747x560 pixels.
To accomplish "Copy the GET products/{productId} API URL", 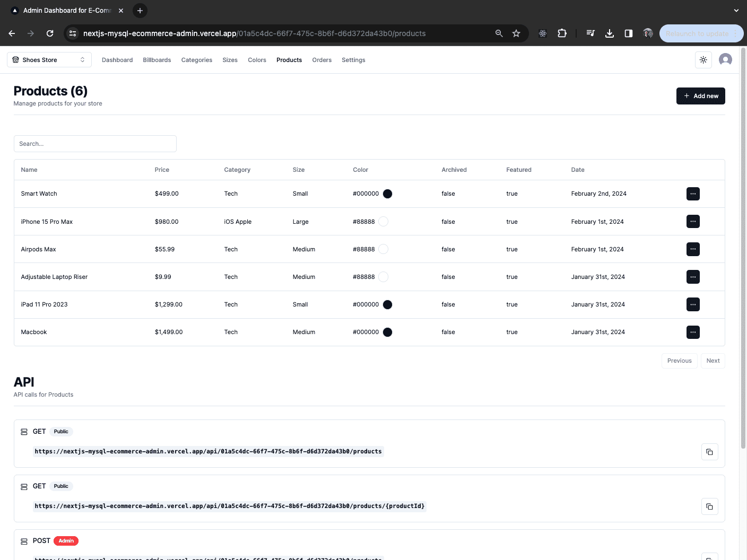I will click(x=710, y=506).
